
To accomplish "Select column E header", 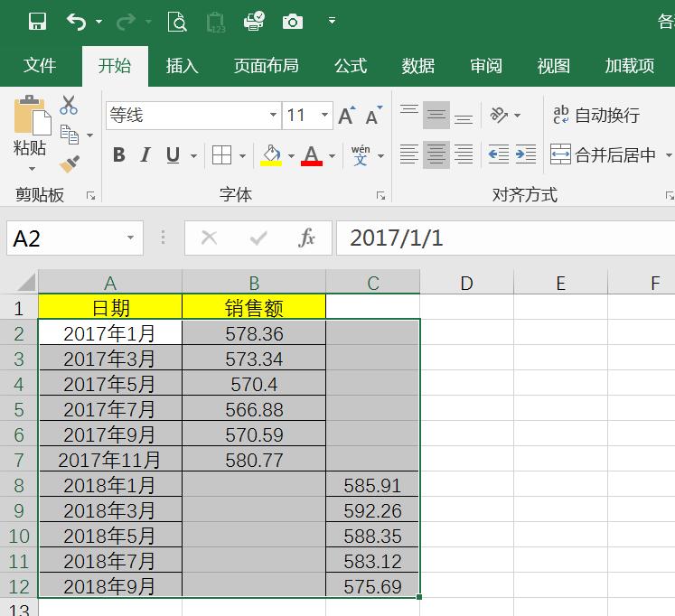I will [560, 283].
